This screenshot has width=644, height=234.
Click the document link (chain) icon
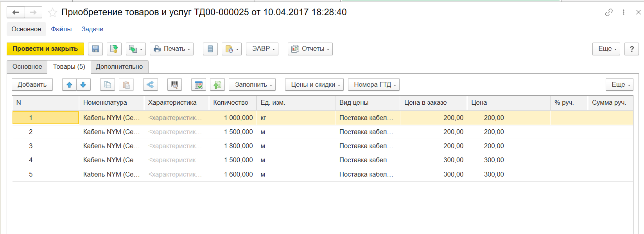pyautogui.click(x=608, y=13)
